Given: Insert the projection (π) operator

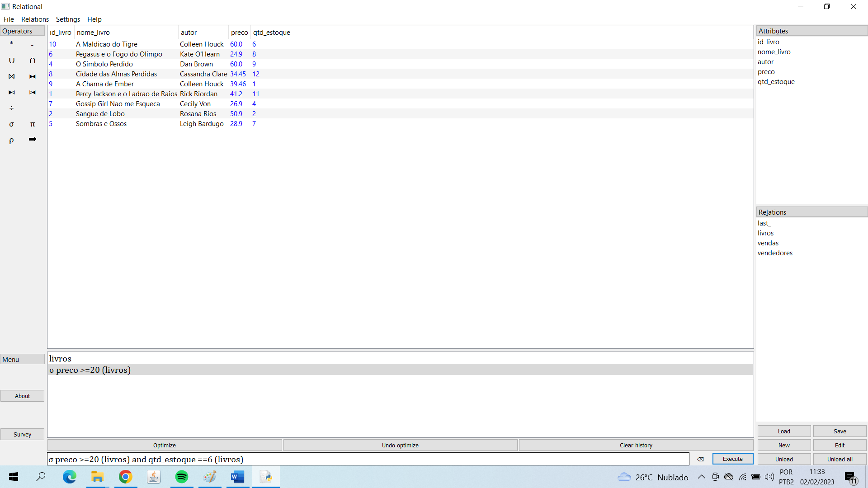Looking at the screenshot, I should 32,124.
